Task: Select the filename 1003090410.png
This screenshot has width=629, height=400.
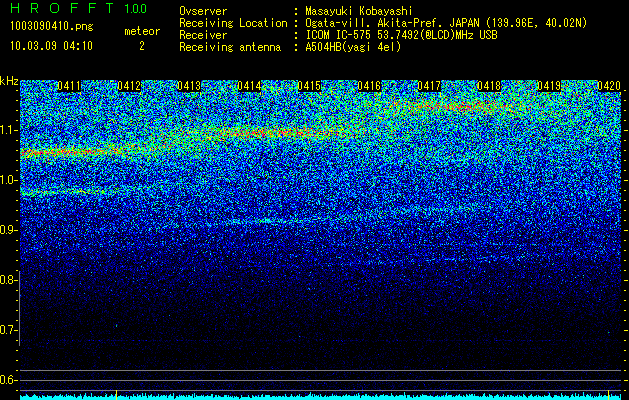Action: tap(52, 26)
